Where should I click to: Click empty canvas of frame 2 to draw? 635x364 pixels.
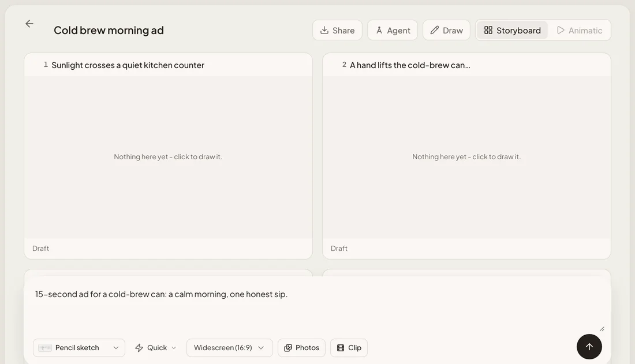[x=466, y=157]
